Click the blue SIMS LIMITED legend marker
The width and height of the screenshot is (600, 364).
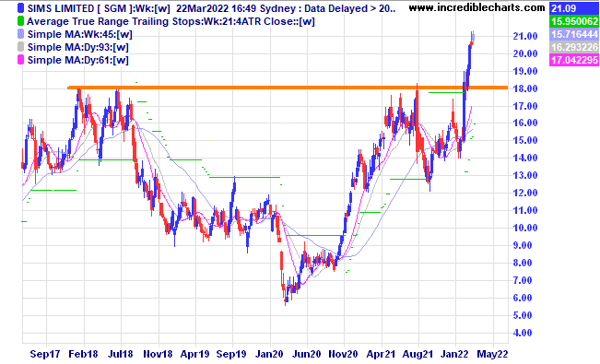[x=20, y=8]
